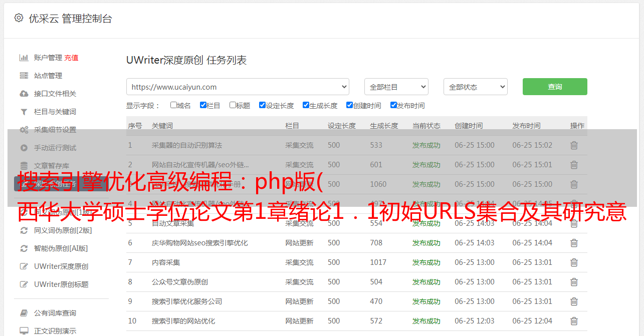
Task: Click the UWriter原创标题 edit icon
Action: (x=24, y=284)
